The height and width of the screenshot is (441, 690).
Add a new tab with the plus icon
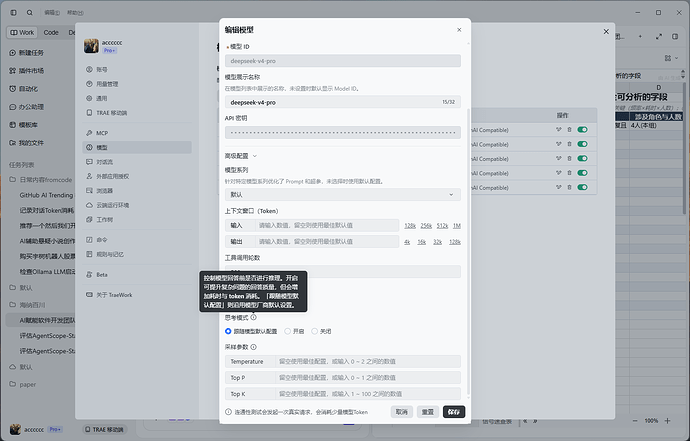[640, 37]
